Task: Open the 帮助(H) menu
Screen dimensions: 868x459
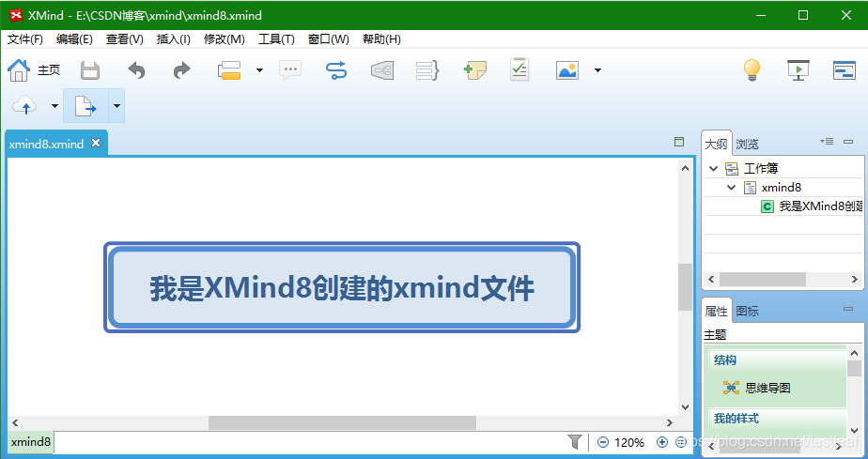Action: (381, 39)
